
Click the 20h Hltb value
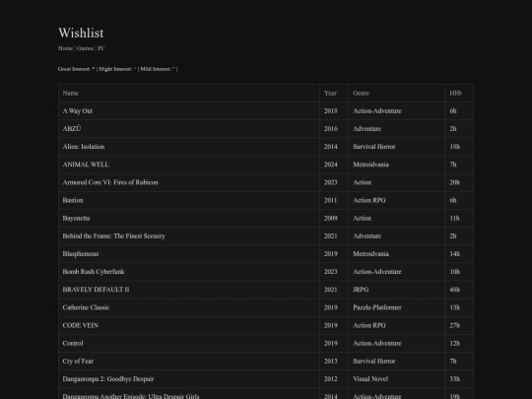[x=454, y=182]
